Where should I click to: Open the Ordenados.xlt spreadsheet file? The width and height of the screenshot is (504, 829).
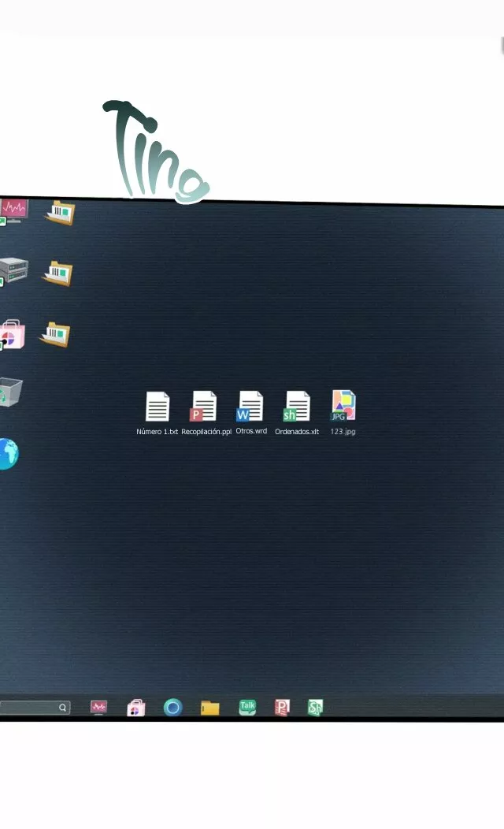tap(297, 407)
